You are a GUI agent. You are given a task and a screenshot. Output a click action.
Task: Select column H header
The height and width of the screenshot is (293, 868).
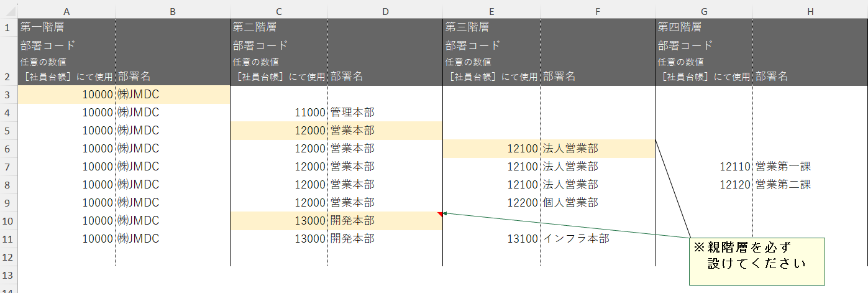810,11
